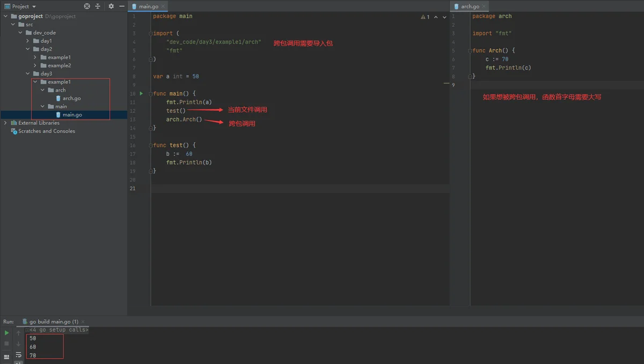Viewport: 644px width, 364px height.
Task: Close the main.go editor tab
Action: point(163,6)
